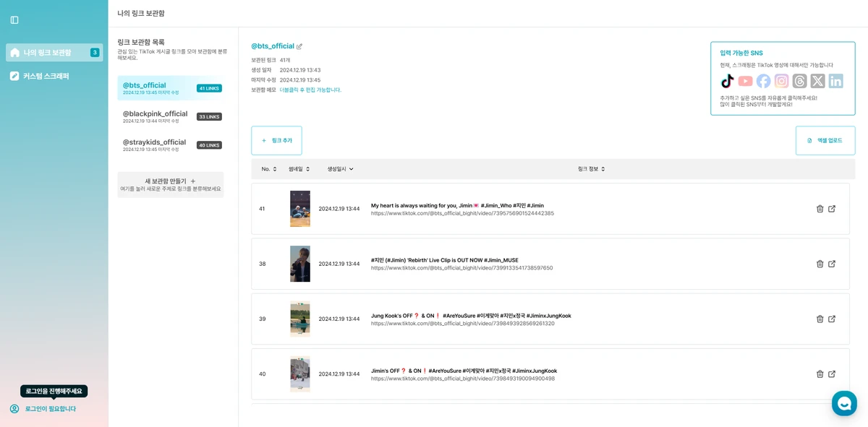The height and width of the screenshot is (427, 868).
Task: Open row 41 link in new tab
Action: coord(832,209)
